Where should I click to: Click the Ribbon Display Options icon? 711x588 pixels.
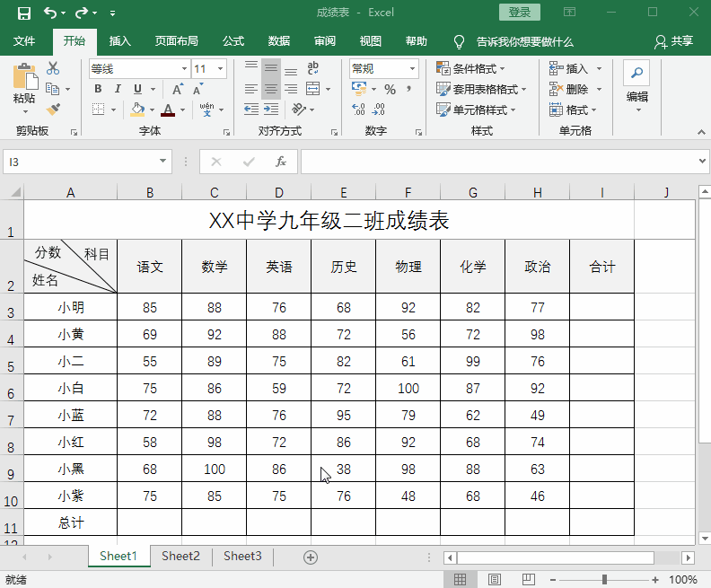pos(569,13)
